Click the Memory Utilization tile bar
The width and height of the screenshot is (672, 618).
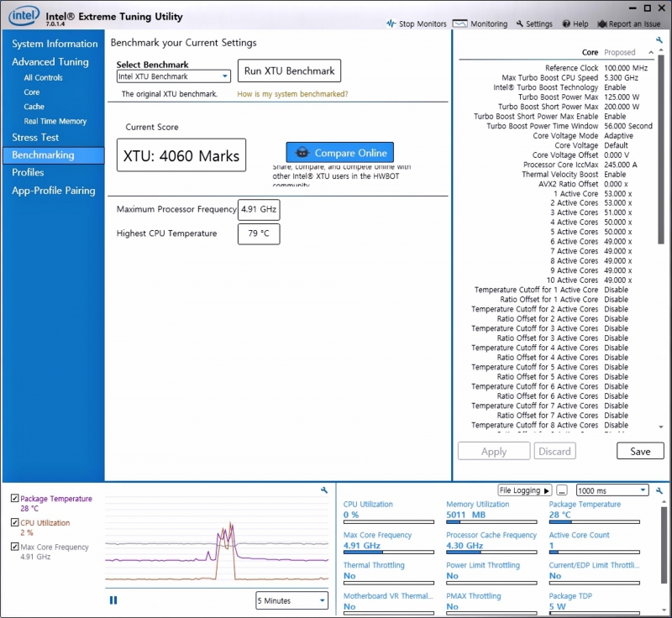pos(491,522)
